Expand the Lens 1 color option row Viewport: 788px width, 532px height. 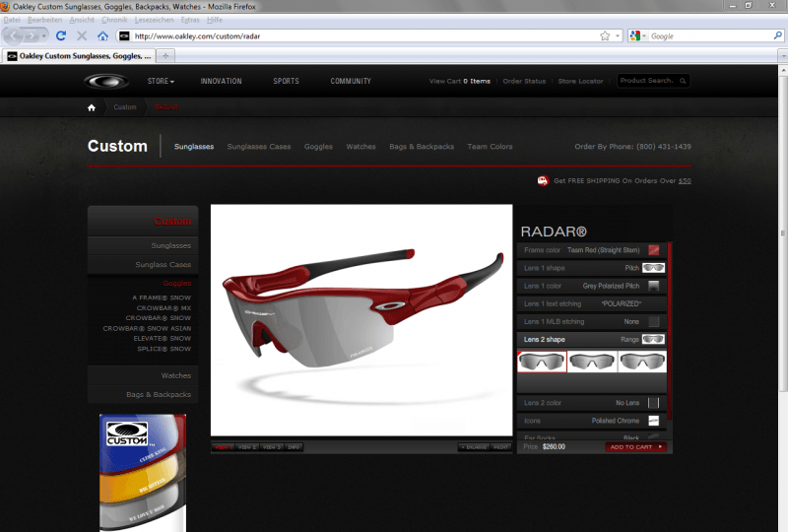(x=592, y=286)
